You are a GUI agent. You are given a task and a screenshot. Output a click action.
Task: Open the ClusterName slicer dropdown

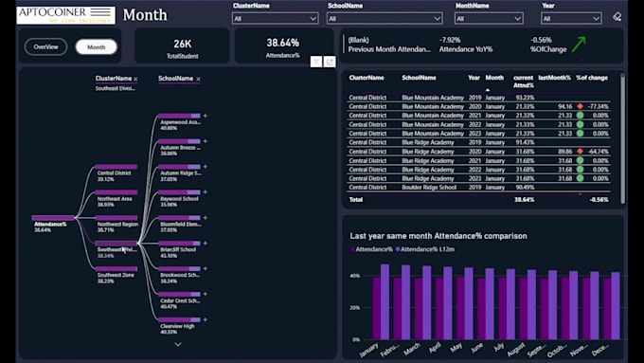[275, 19]
